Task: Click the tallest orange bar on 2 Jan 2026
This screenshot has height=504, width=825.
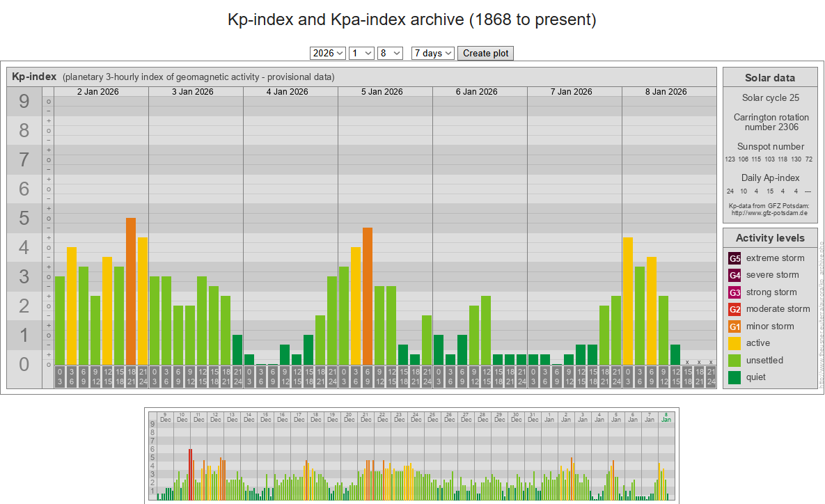Action: (x=130, y=291)
